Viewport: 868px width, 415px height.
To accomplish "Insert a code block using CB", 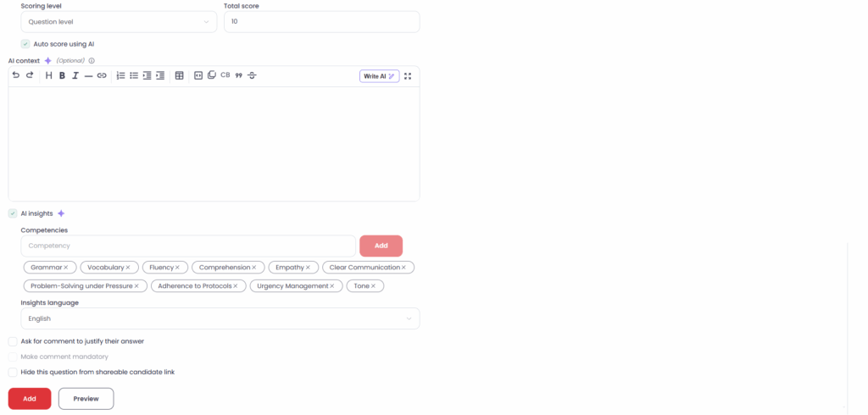I will (225, 75).
